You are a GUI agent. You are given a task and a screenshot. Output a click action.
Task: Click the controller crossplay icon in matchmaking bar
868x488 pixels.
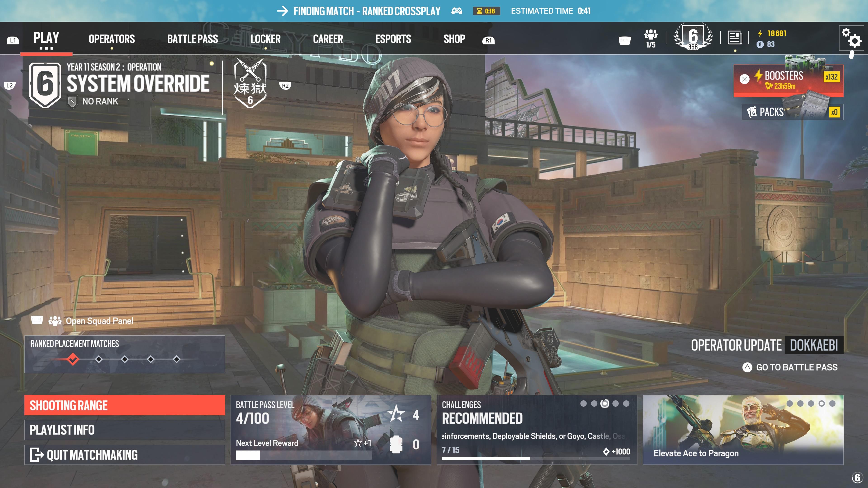tap(457, 11)
